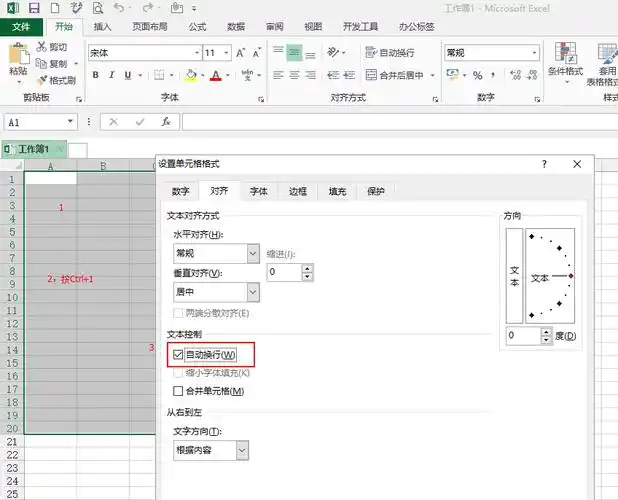Click the Bottom Align icon in ribbon
This screenshot has width=618, height=500.
(311, 54)
